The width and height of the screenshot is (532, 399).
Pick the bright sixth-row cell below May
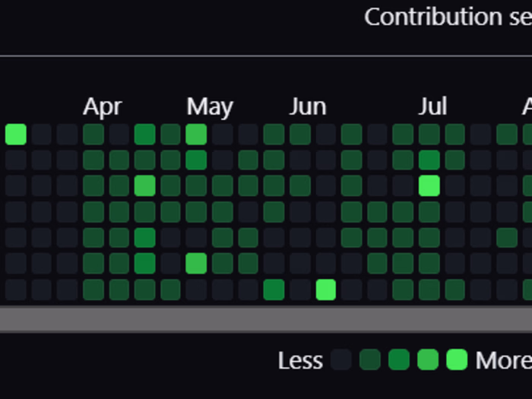[196, 264]
